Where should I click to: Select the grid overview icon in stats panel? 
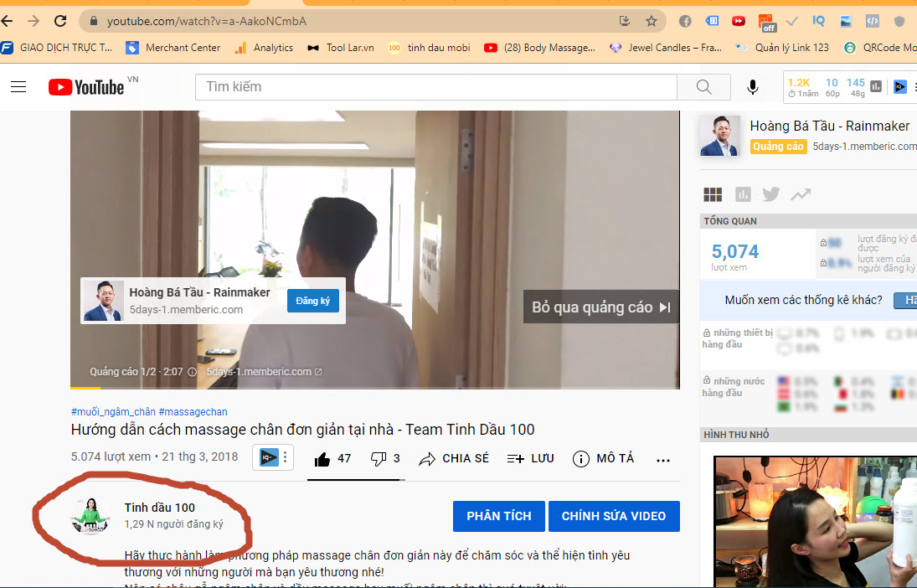(x=713, y=194)
